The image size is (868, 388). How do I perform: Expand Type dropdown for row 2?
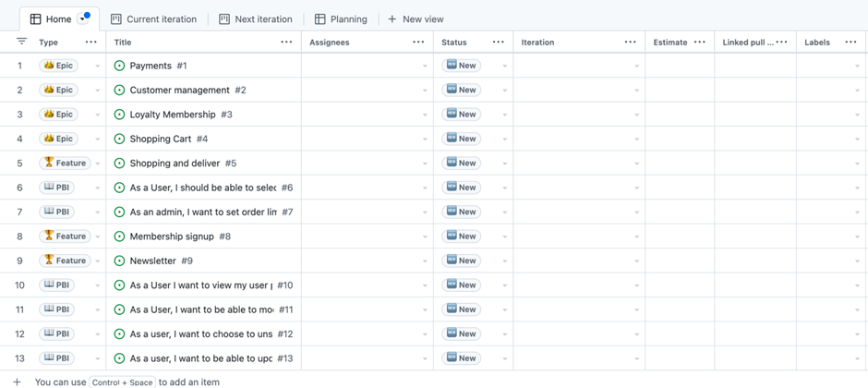pos(98,91)
